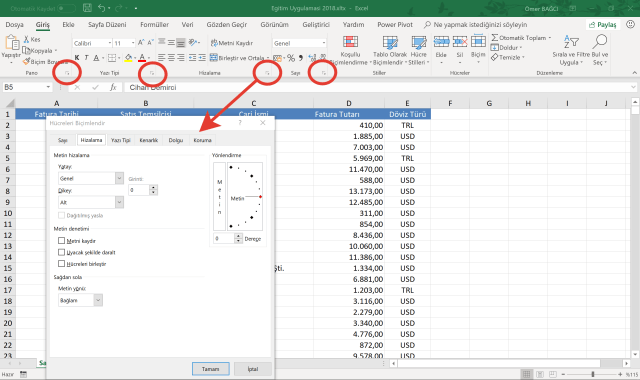This screenshot has width=640, height=380.
Task: Check Uyacak şekilde daralt checkbox
Action: coord(62,252)
